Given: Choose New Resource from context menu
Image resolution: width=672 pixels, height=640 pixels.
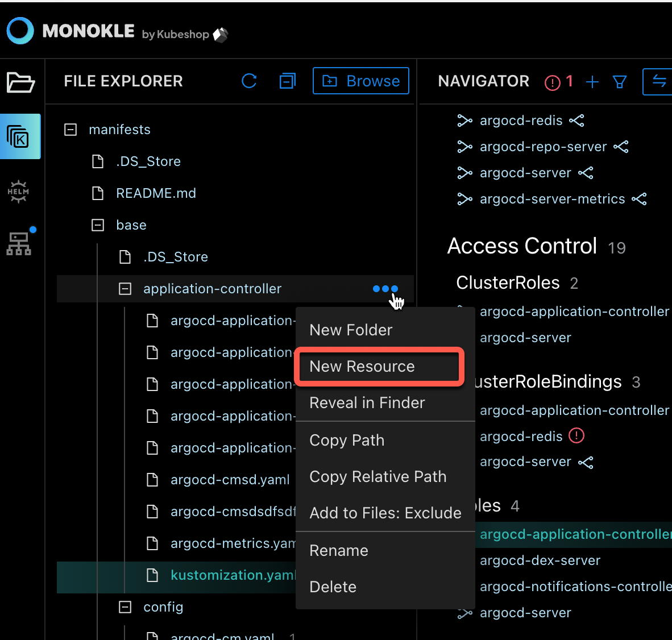Looking at the screenshot, I should coord(380,367).
